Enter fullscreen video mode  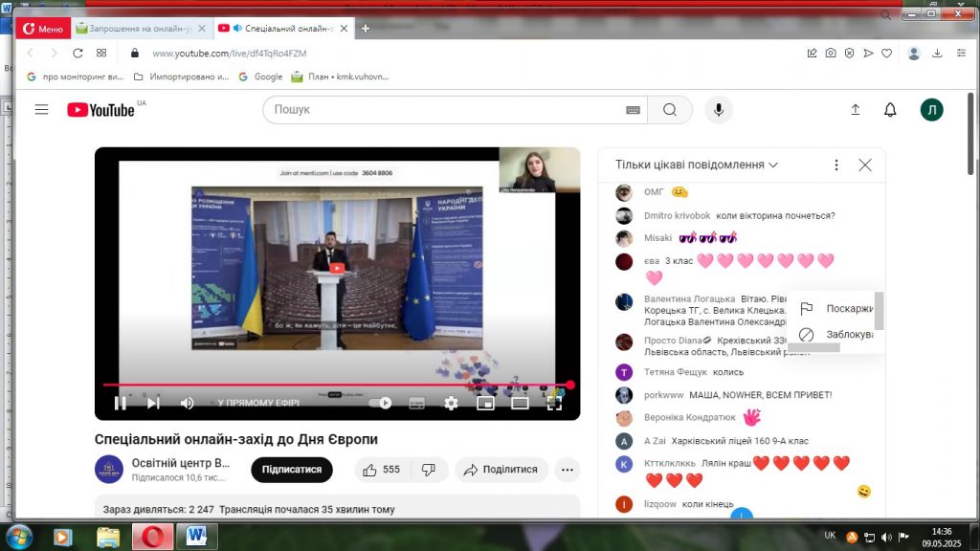(554, 403)
